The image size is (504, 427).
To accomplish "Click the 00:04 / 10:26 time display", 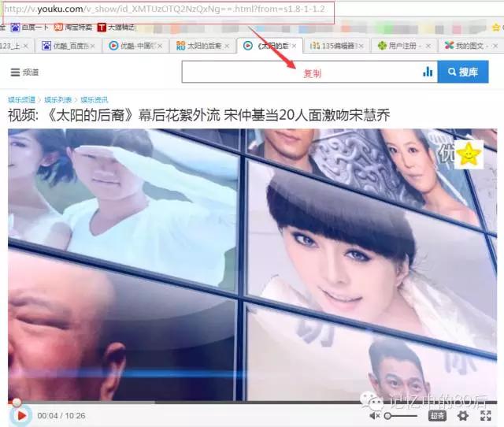I will pyautogui.click(x=61, y=416).
